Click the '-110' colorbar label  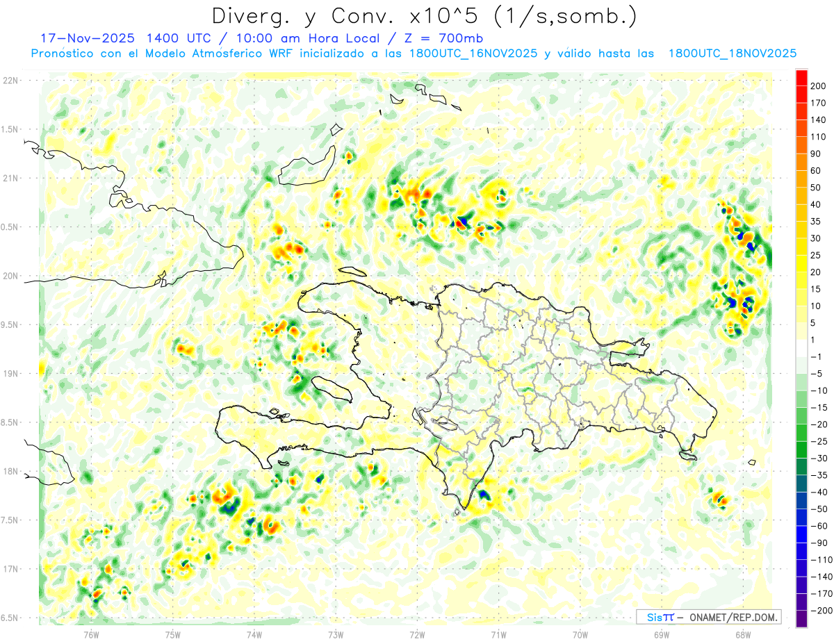(x=821, y=559)
